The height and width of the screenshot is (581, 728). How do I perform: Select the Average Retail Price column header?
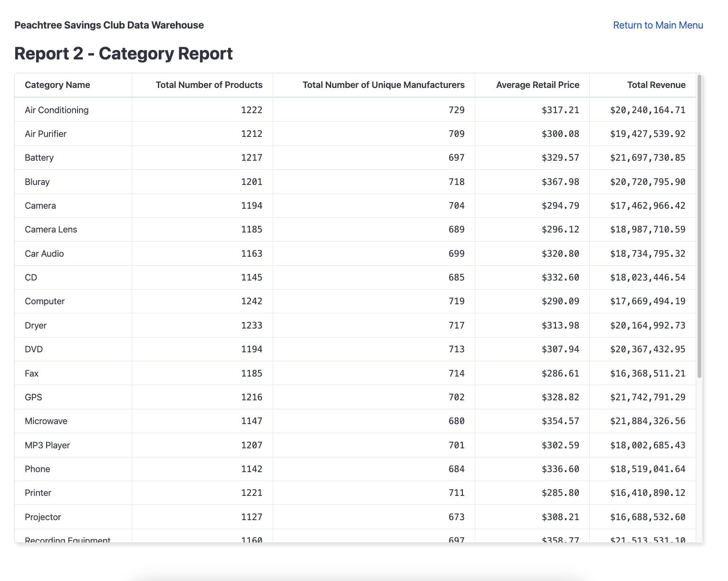point(537,85)
